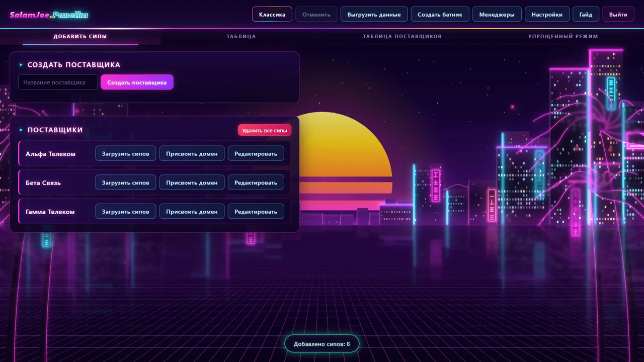The height and width of the screenshot is (362, 644).
Task: Click the Альфа Телеком supplier name
Action: pyautogui.click(x=50, y=154)
